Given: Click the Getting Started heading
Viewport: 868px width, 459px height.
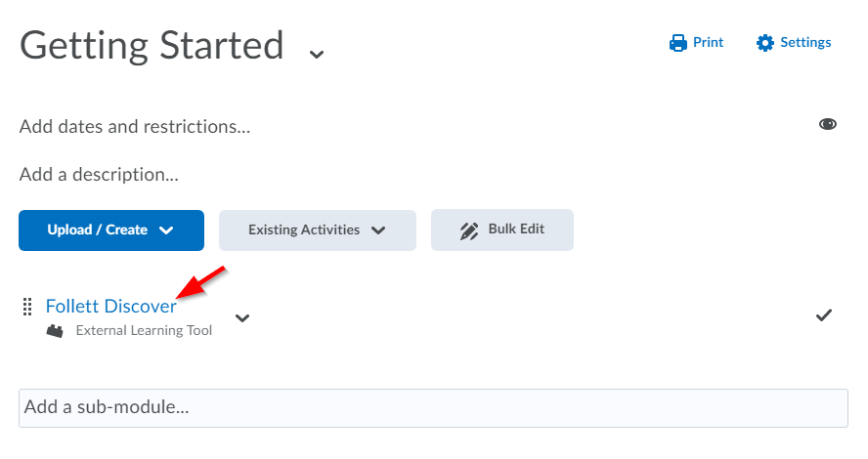Looking at the screenshot, I should click(x=152, y=46).
